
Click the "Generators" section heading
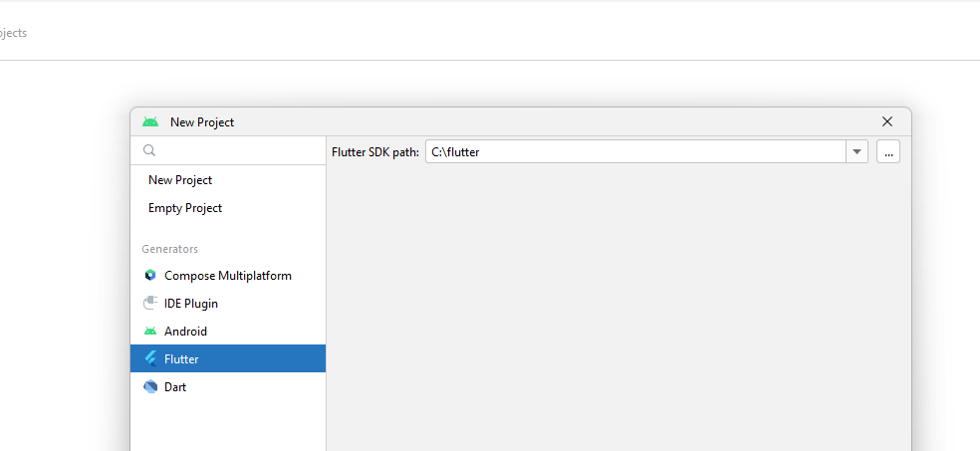170,249
